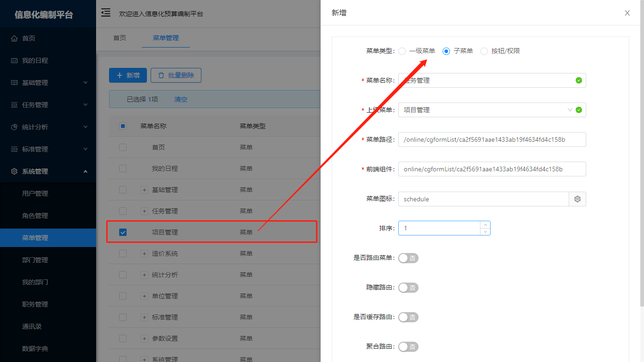644x362 pixels.
Task: Toggle the select-all checkbox in table header
Action: tap(123, 126)
